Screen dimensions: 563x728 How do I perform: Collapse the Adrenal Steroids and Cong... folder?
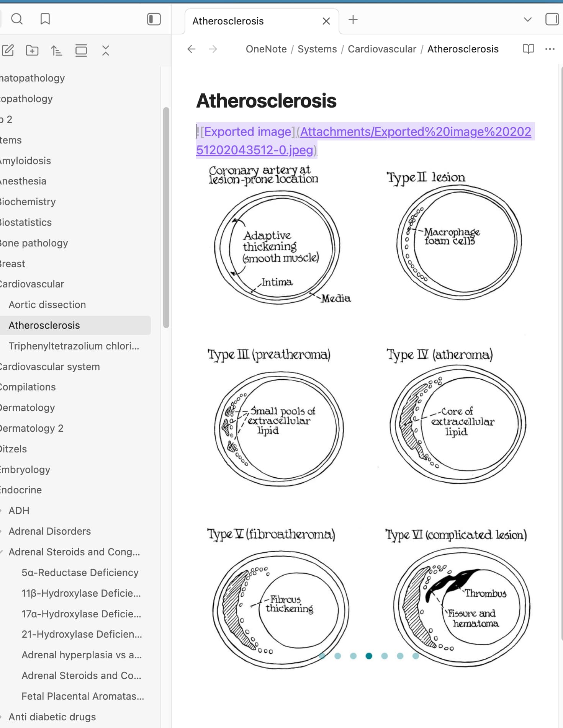click(x=2, y=552)
